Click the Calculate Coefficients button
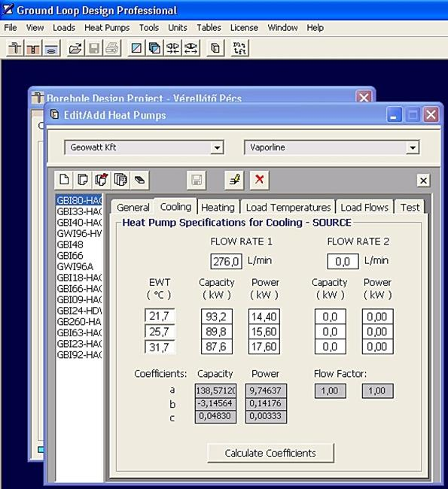 click(x=270, y=453)
